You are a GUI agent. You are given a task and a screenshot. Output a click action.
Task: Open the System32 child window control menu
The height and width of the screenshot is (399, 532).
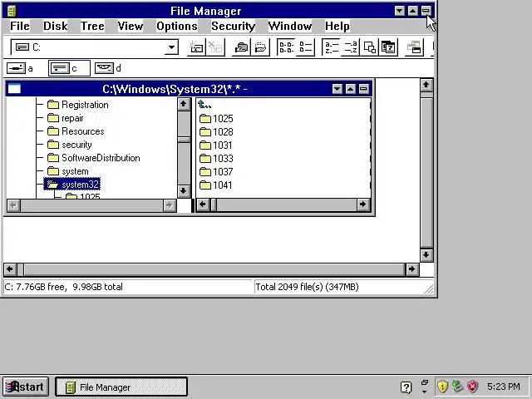14,89
